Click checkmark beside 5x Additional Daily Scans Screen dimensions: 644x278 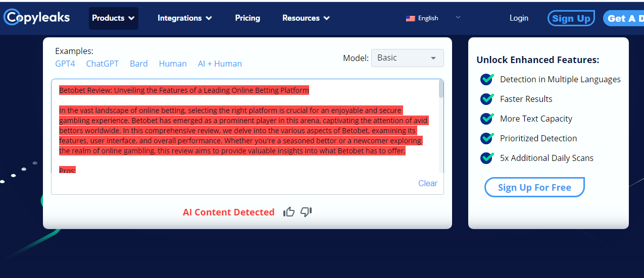coord(487,158)
